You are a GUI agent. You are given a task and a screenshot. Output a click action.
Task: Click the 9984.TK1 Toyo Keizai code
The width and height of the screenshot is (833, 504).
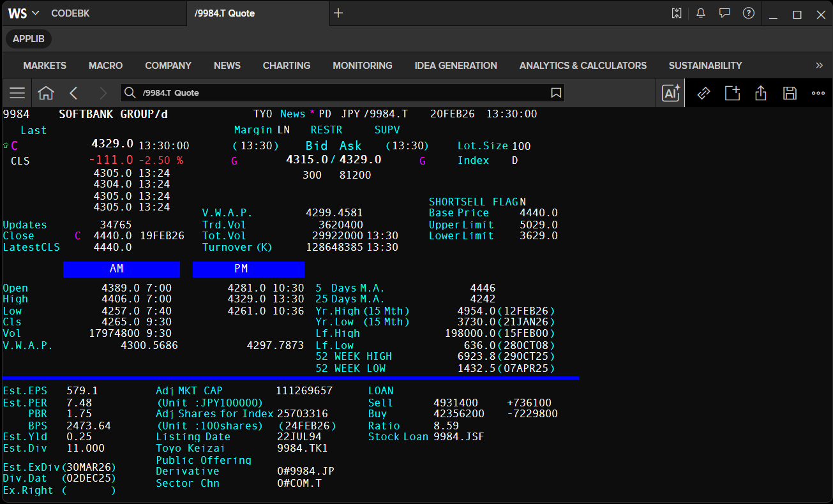point(303,448)
